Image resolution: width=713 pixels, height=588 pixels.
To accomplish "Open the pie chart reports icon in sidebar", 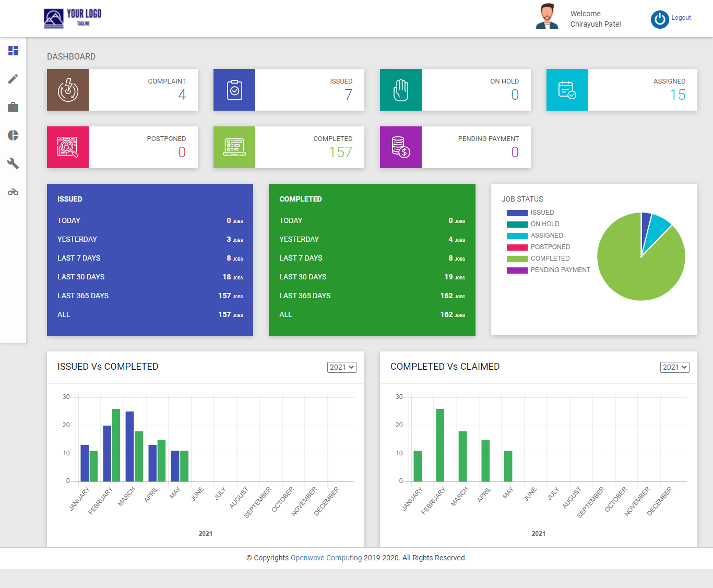I will point(13,135).
